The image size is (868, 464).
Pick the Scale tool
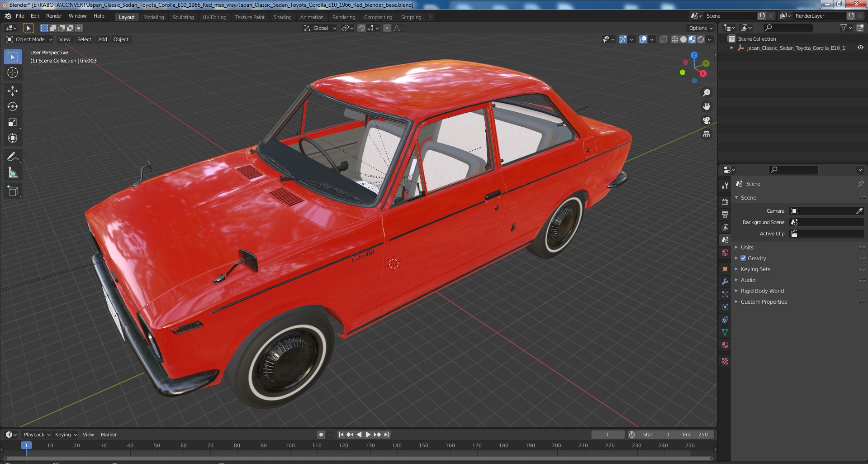point(13,122)
